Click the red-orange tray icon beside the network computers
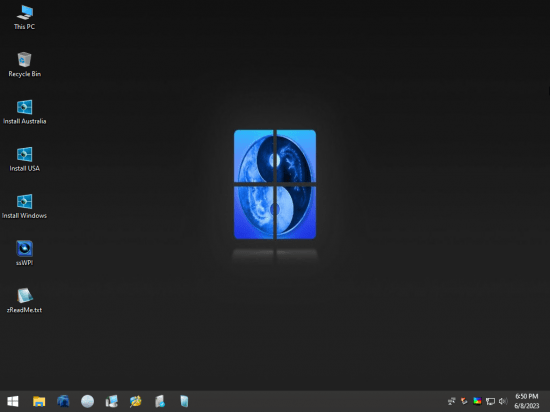550x412 pixels. point(464,401)
